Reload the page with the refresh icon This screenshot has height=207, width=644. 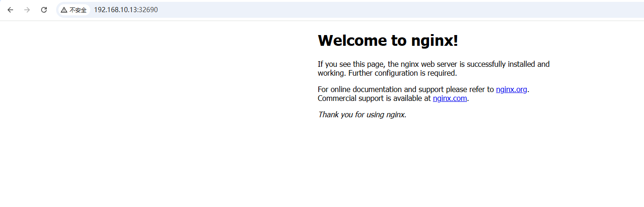pos(44,10)
